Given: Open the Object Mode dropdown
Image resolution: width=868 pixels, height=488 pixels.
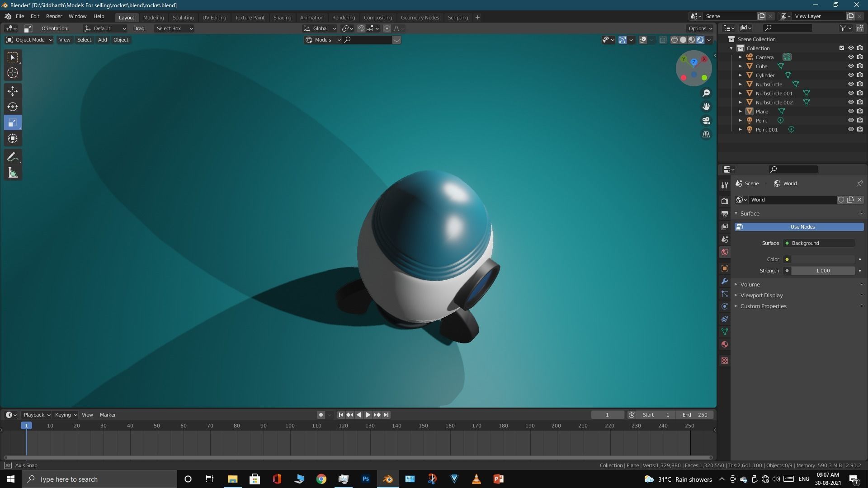Looking at the screenshot, I should click(x=30, y=40).
